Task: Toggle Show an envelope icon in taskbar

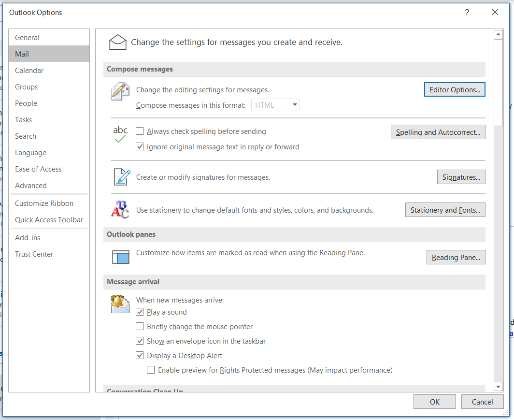Action: tap(140, 341)
